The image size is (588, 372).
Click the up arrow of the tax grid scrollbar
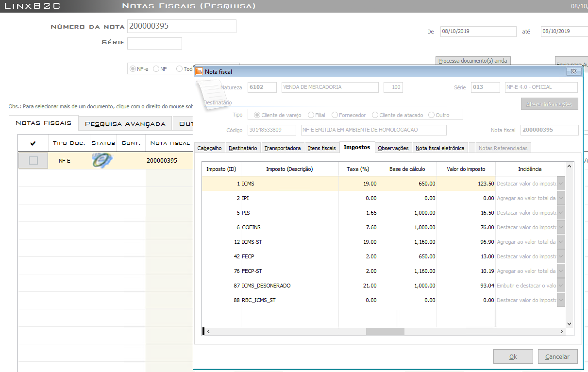(570, 166)
